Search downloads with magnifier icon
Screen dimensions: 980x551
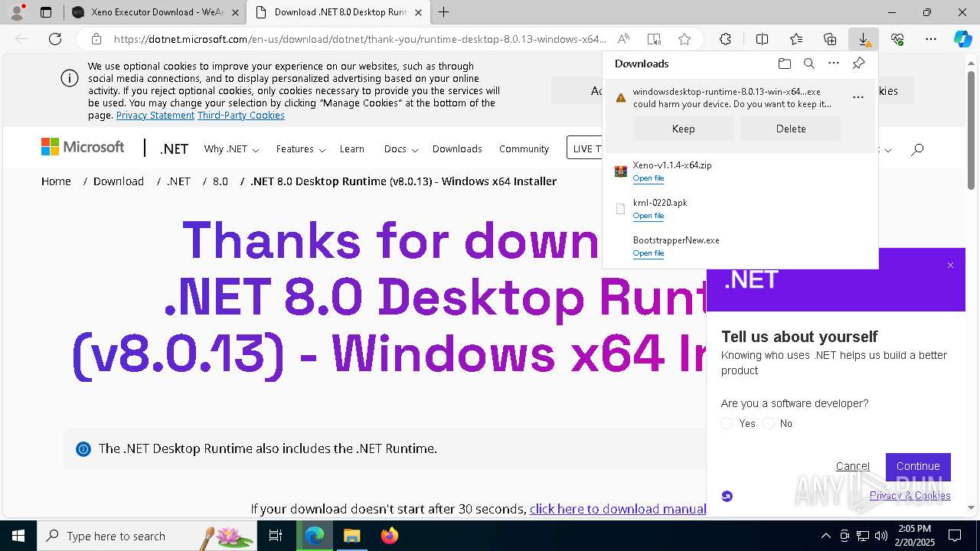point(808,64)
